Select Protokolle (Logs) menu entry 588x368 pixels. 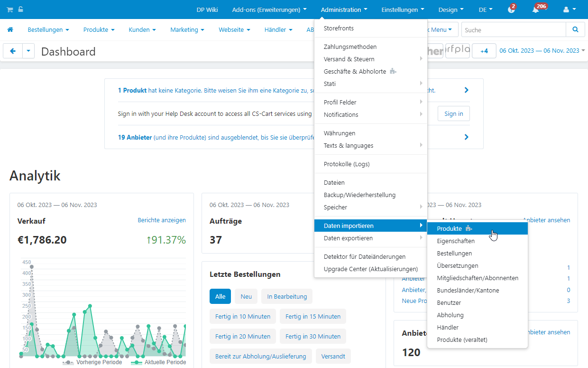pyautogui.click(x=371, y=164)
